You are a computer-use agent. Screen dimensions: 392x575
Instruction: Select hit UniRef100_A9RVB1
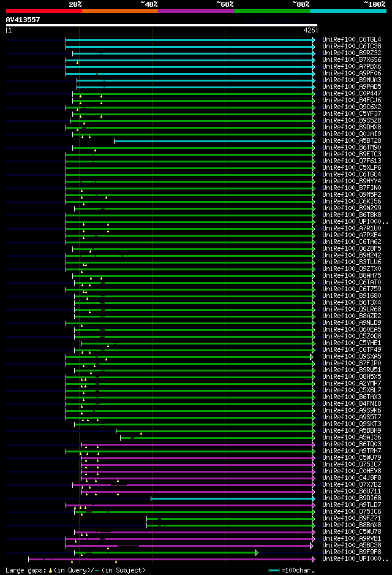352,539
